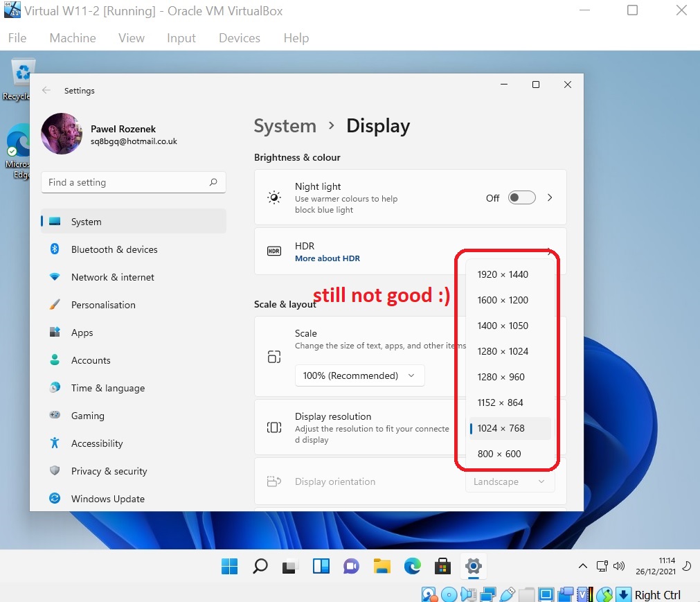Click the Right Ctrl host key indicator
The image size is (700, 602).
pos(657,595)
